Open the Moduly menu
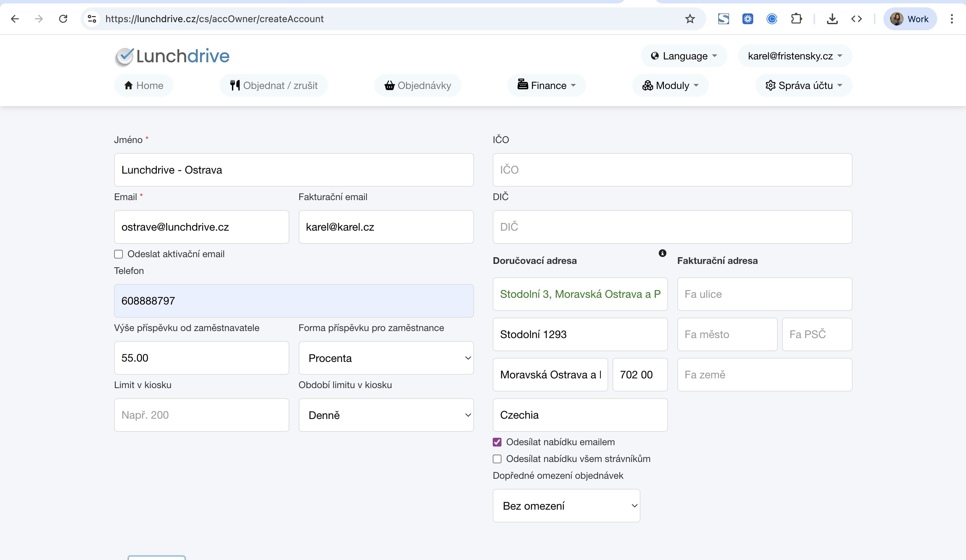The image size is (966, 560). [670, 86]
